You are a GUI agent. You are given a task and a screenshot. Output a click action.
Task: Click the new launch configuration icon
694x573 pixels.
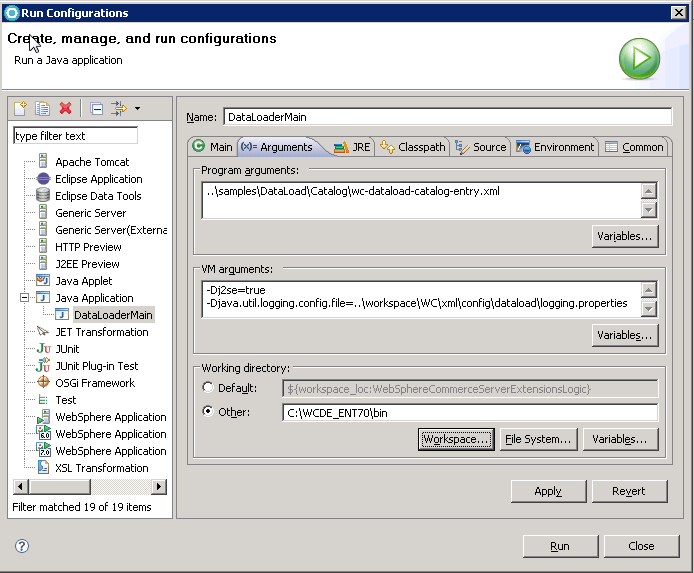20,108
